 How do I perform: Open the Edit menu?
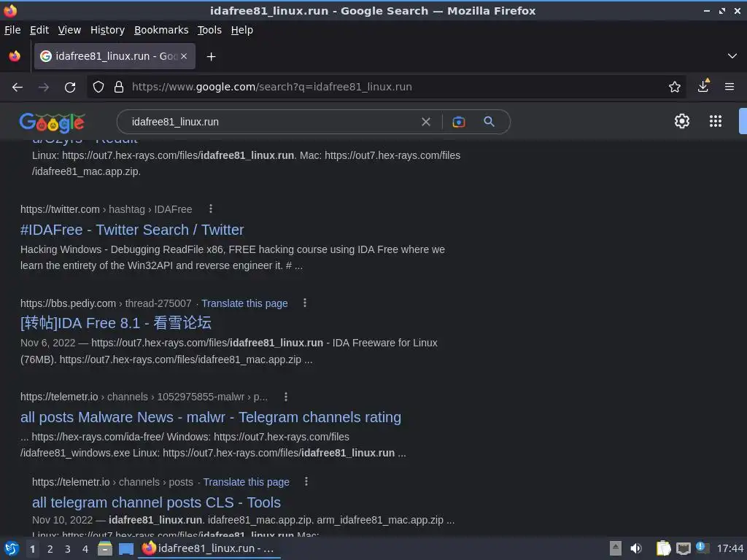click(39, 30)
